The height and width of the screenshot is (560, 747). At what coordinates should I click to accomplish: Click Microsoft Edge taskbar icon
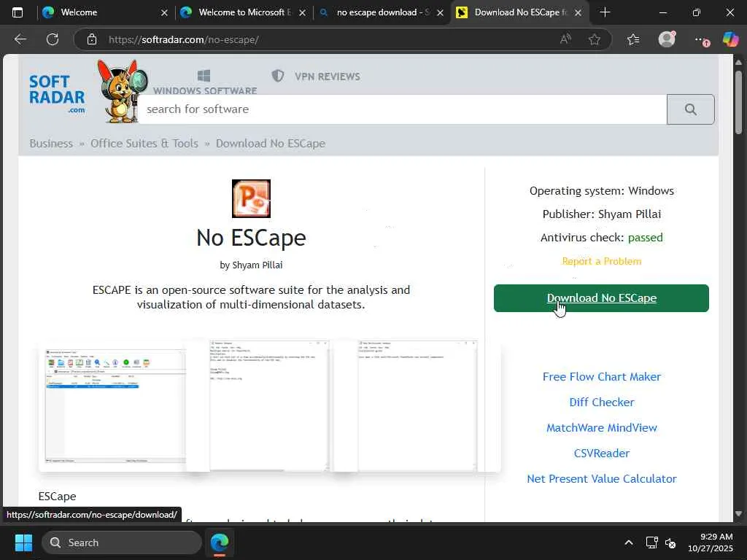click(x=220, y=542)
